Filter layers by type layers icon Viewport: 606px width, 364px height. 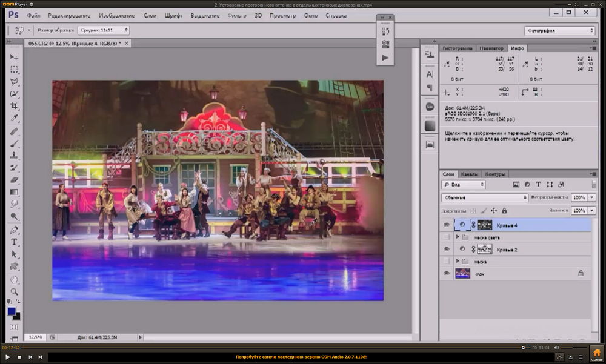click(x=538, y=184)
